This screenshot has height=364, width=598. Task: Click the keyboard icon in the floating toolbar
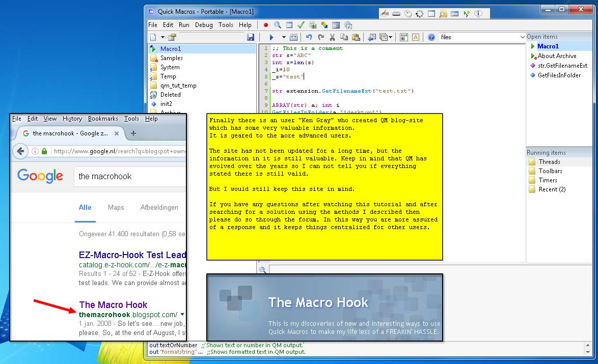396,14
